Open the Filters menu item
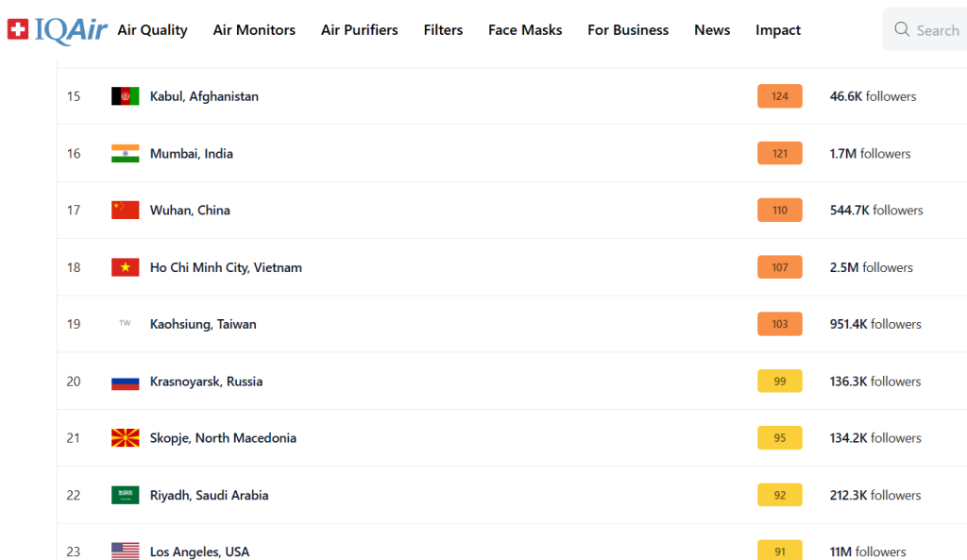The image size is (967, 560). click(443, 30)
